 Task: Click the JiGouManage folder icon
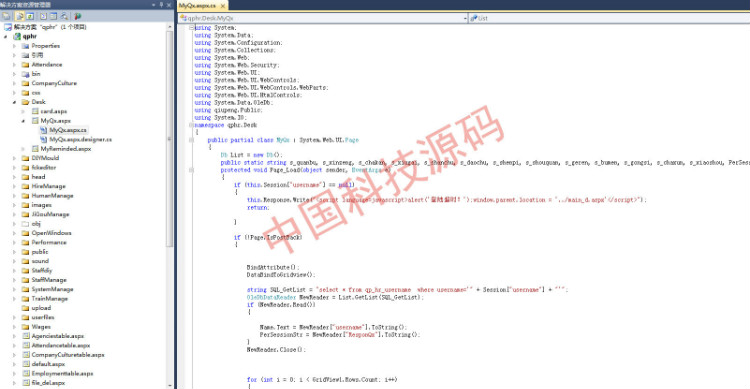click(x=25, y=214)
